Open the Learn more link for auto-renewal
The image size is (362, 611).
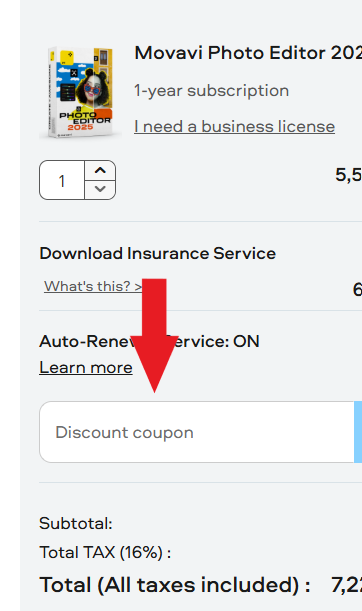(x=86, y=367)
